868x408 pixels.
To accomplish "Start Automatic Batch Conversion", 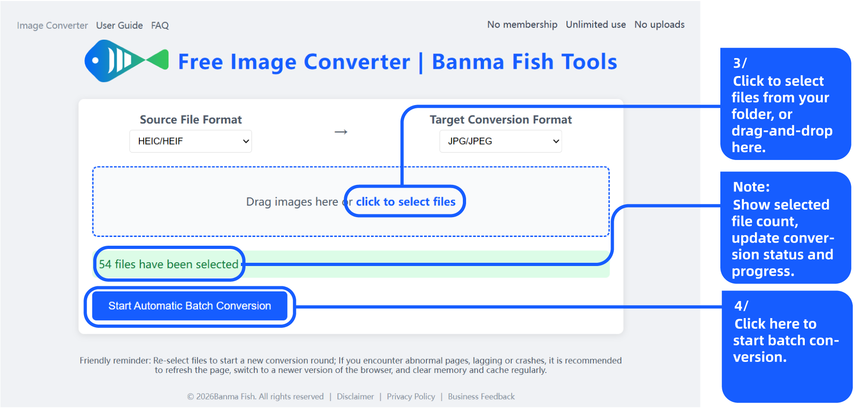I will tap(190, 306).
